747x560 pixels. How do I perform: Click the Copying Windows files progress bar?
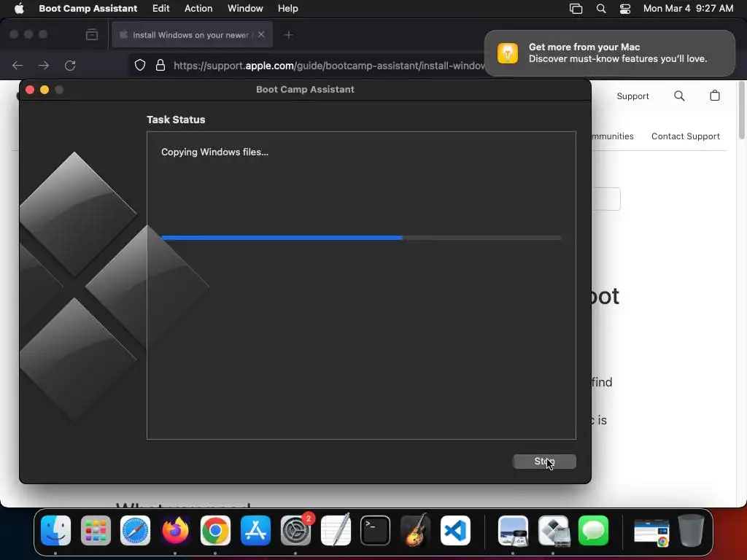pyautogui.click(x=361, y=238)
